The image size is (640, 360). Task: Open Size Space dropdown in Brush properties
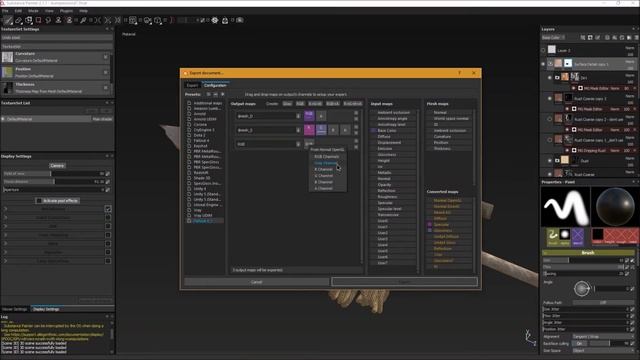coord(603,351)
